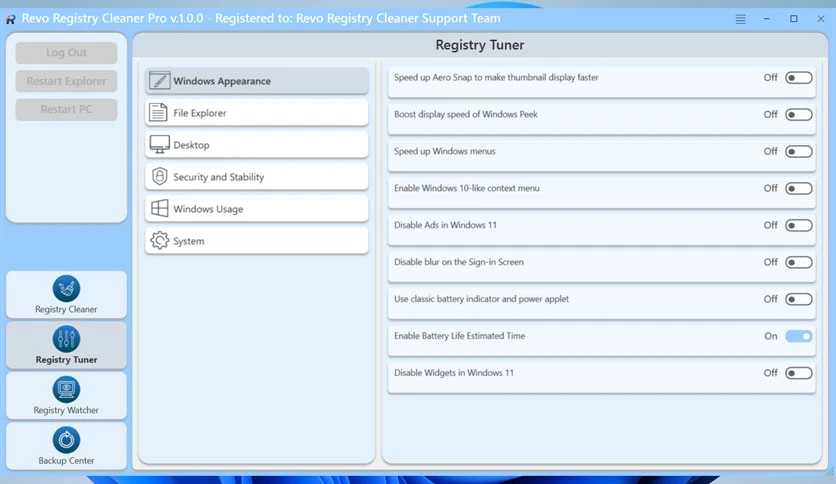Enable Speed up Windows menus switch
836x484 pixels.
pyautogui.click(x=799, y=151)
